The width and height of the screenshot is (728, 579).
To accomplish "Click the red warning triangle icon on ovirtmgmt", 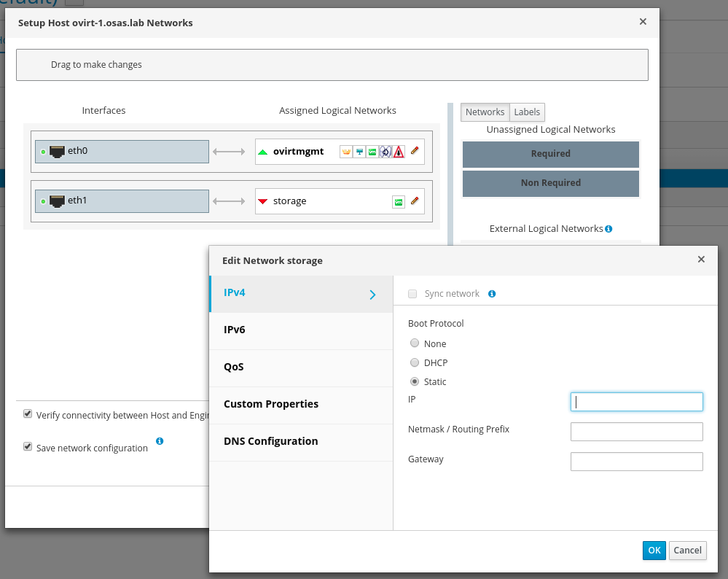I will 399,152.
